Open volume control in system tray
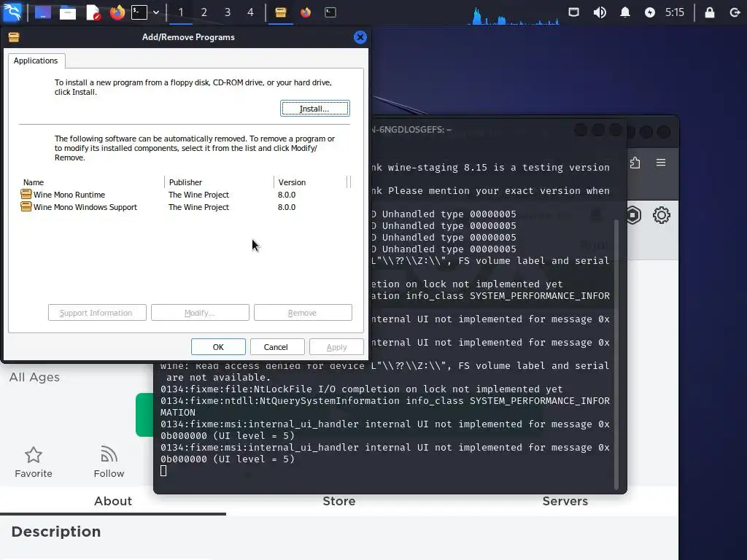Screen dimensions: 747x560 [x=600, y=12]
